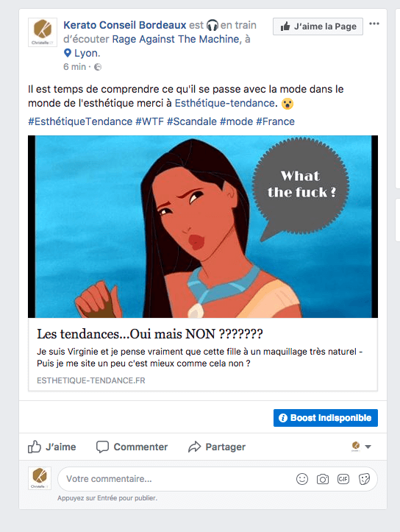Click the globe public-audience icon

tap(98, 67)
